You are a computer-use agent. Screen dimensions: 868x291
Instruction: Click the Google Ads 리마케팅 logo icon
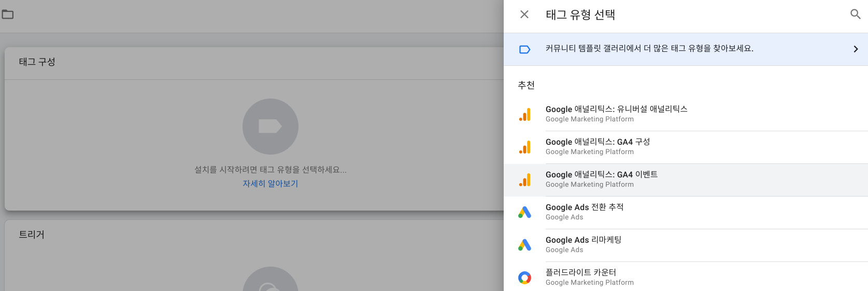click(524, 245)
